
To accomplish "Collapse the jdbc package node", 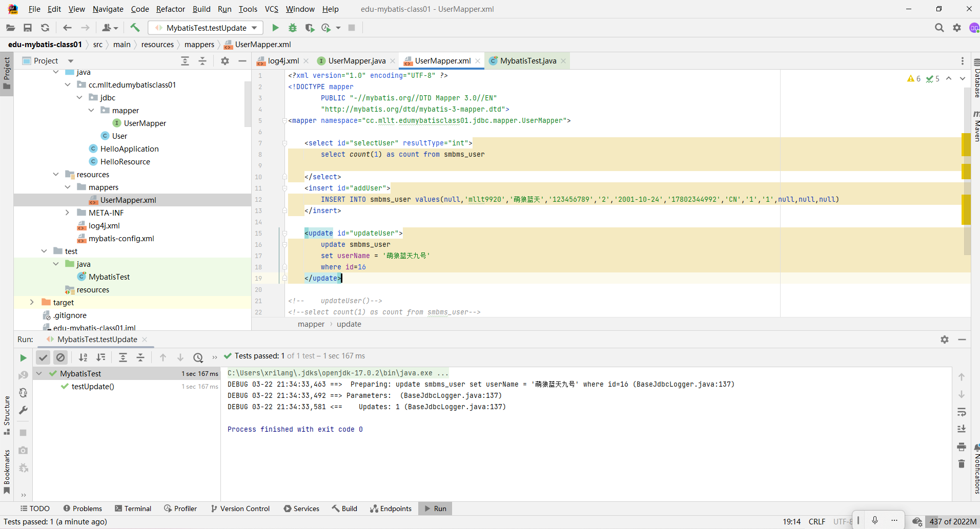I will click(79, 97).
